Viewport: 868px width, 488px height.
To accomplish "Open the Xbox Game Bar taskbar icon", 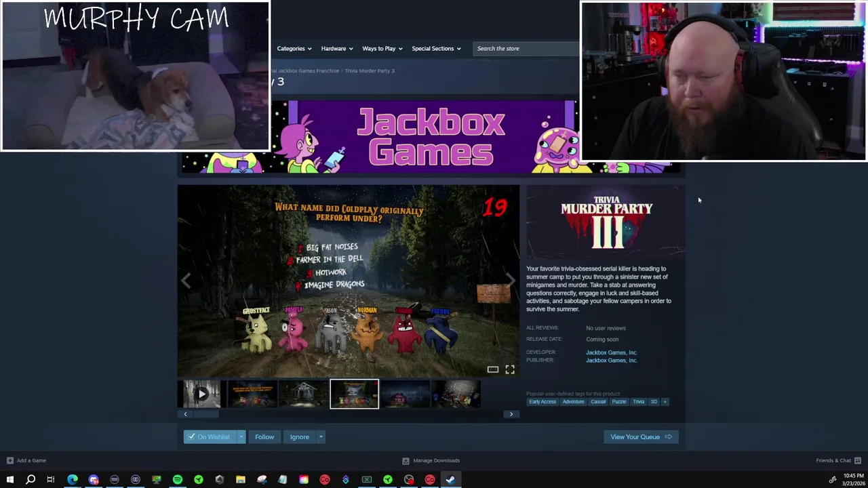I will click(367, 480).
